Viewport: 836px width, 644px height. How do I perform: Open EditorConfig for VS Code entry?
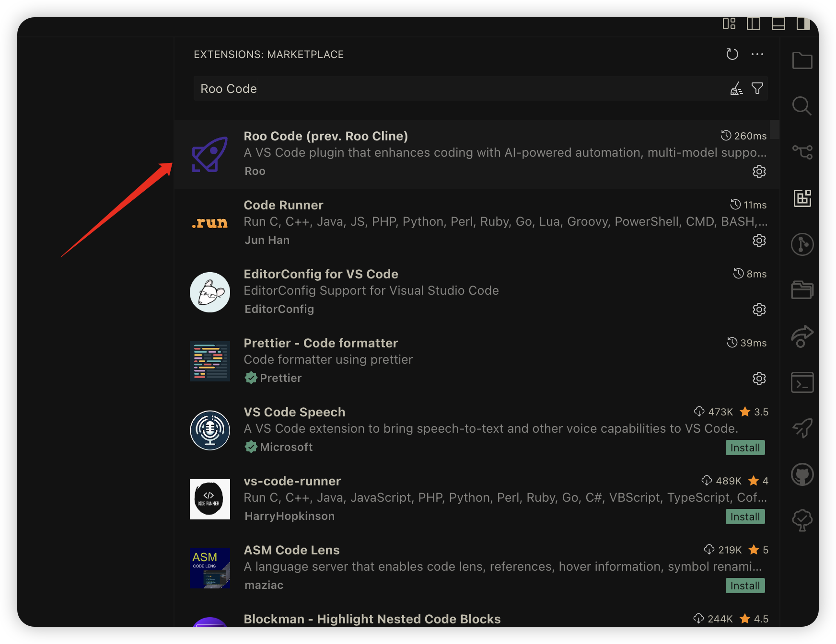321,274
